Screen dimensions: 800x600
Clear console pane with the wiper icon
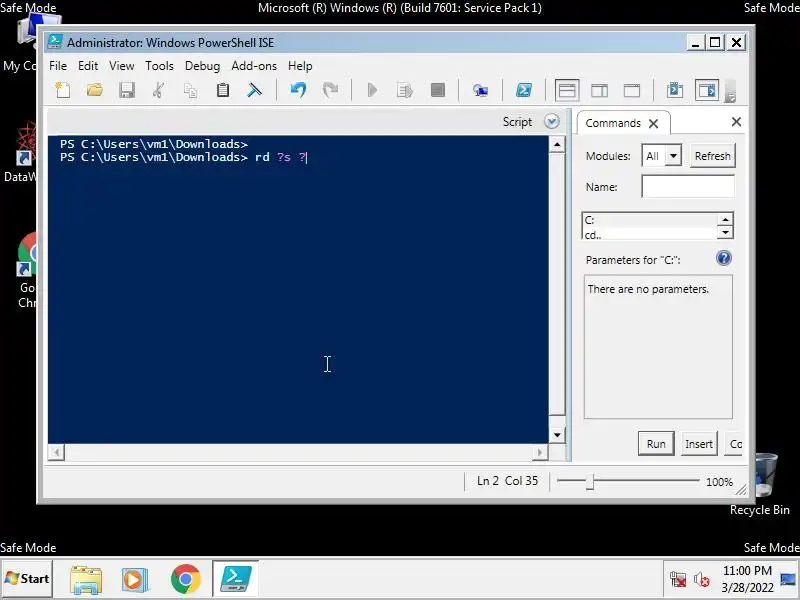click(x=255, y=90)
